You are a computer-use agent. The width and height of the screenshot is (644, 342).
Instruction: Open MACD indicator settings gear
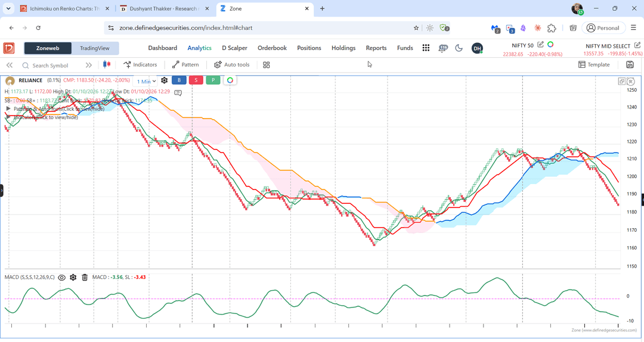73,278
